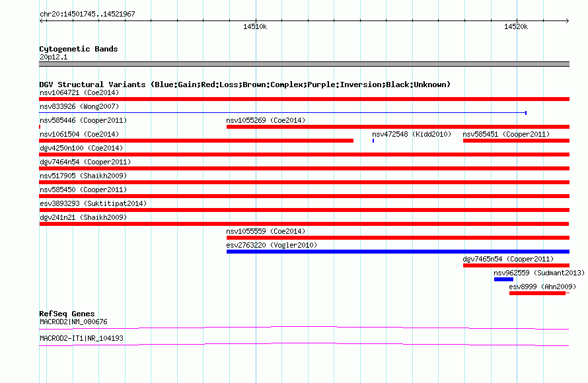Click the 14510k ruler tick label
This screenshot has width=588, height=383.
click(255, 26)
